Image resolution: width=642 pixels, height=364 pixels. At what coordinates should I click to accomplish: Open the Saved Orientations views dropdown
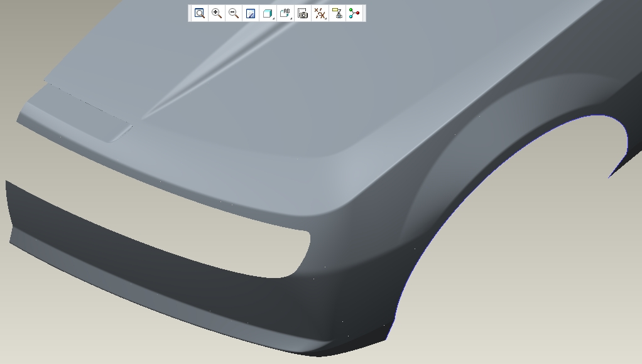point(285,14)
